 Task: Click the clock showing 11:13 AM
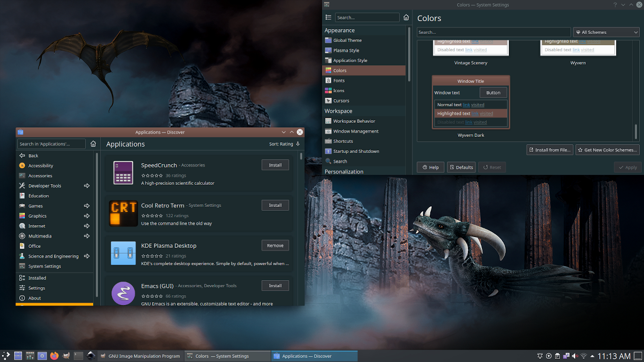(614, 356)
